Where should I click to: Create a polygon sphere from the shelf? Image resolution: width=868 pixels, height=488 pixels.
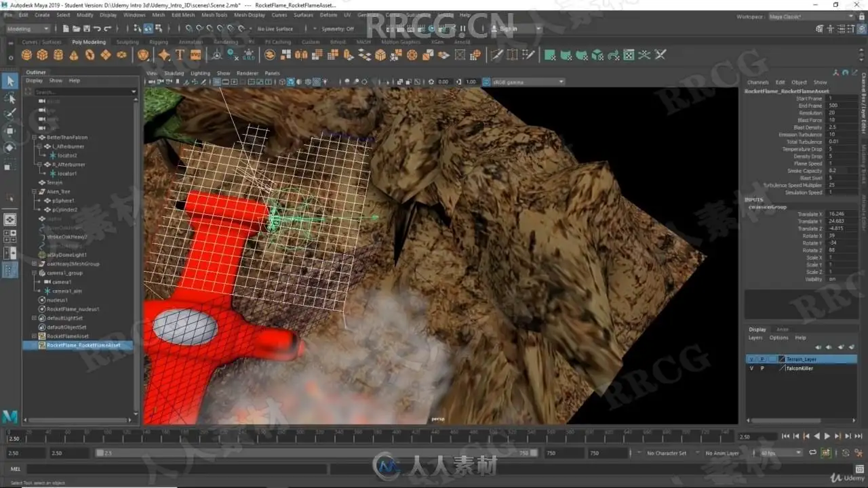click(x=26, y=55)
